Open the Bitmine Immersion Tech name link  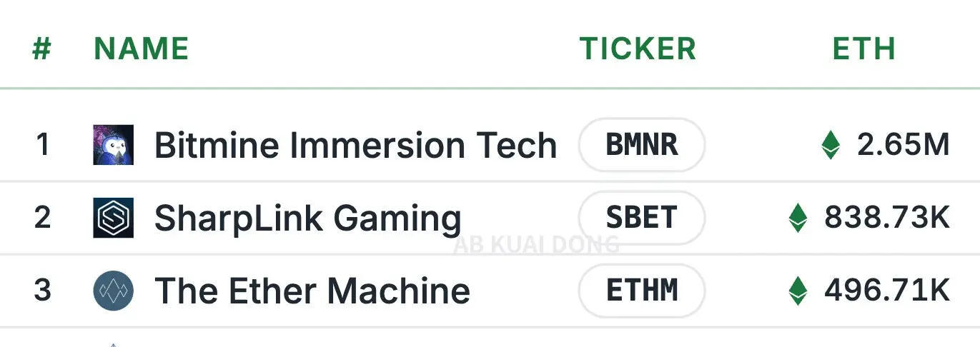[355, 146]
